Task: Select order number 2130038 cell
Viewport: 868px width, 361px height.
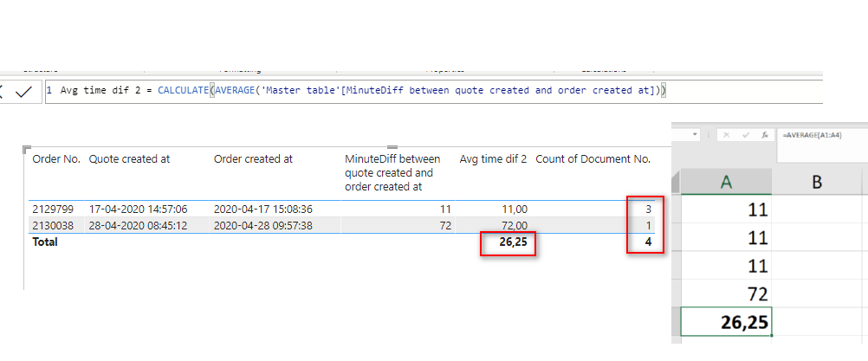Action: (52, 226)
